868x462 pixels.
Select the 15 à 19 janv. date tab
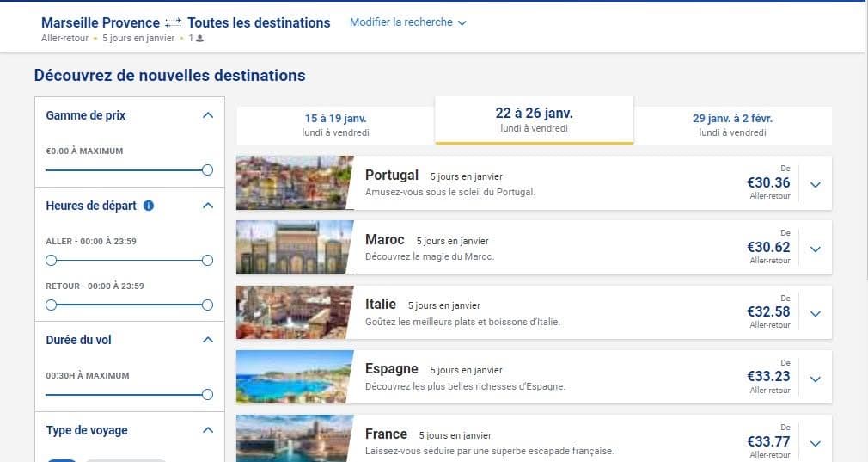click(x=335, y=125)
